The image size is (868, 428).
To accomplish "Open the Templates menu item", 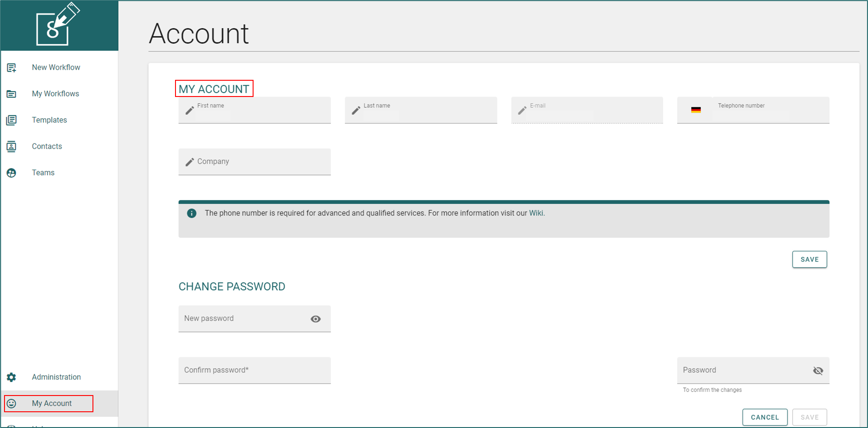I will [x=49, y=120].
